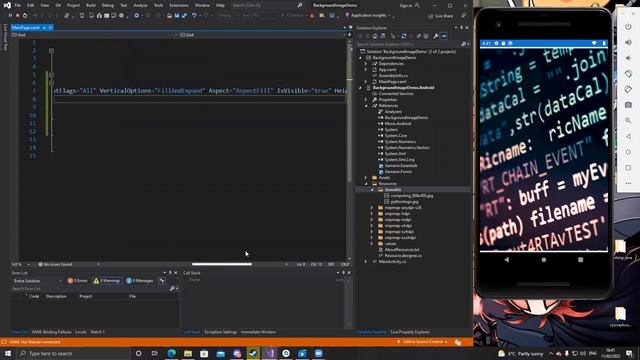Screen dimensions: 640x360
Task: Collapse the drawable folder
Action: [372, 190]
